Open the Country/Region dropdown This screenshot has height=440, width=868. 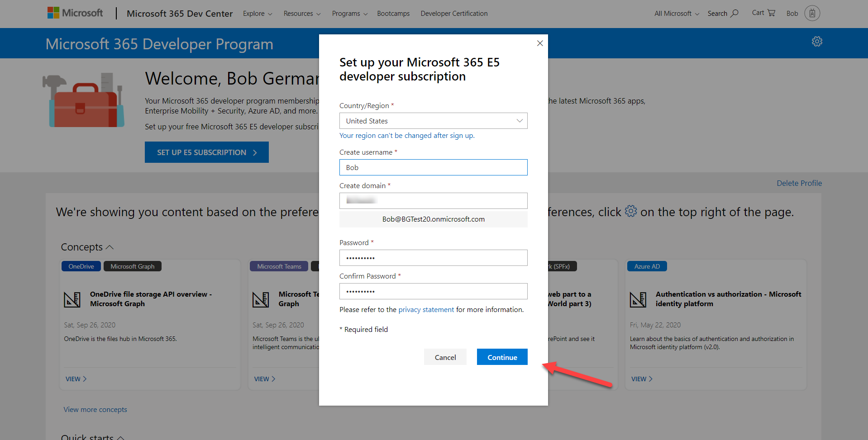coord(434,121)
